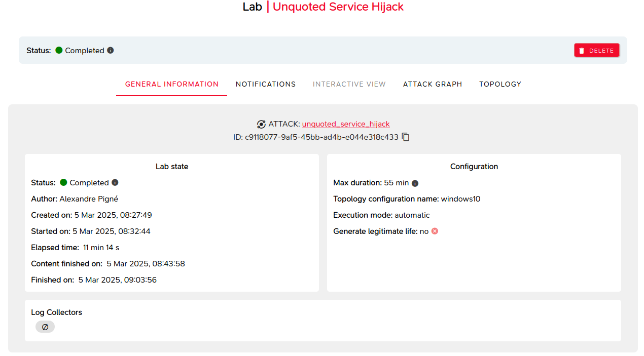This screenshot has width=644, height=356.
Task: Click the lab ID c9118077-9af5-45bb-ad4b-e044e318c433
Action: tap(321, 137)
